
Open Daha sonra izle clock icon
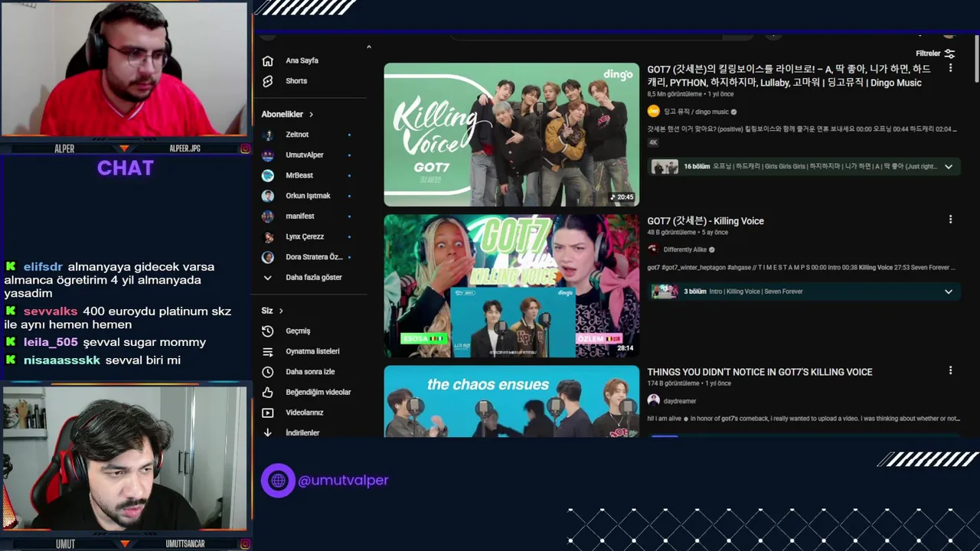click(267, 372)
